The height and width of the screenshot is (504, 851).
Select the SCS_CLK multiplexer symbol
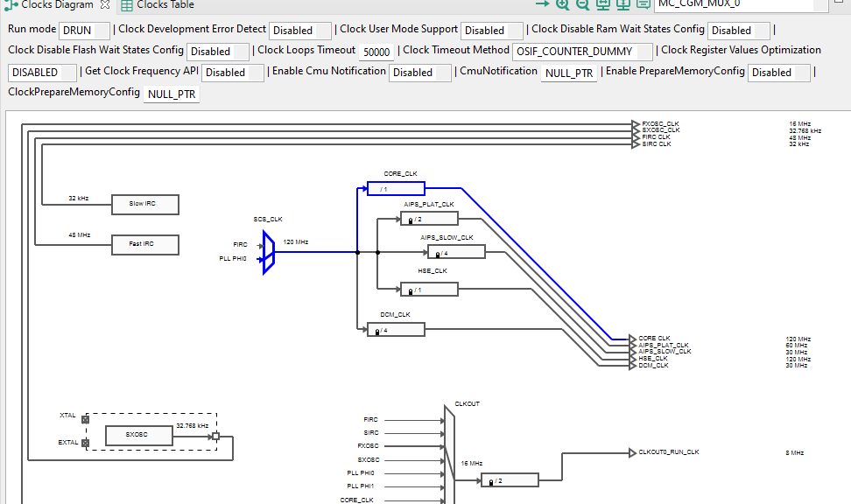[x=268, y=252]
